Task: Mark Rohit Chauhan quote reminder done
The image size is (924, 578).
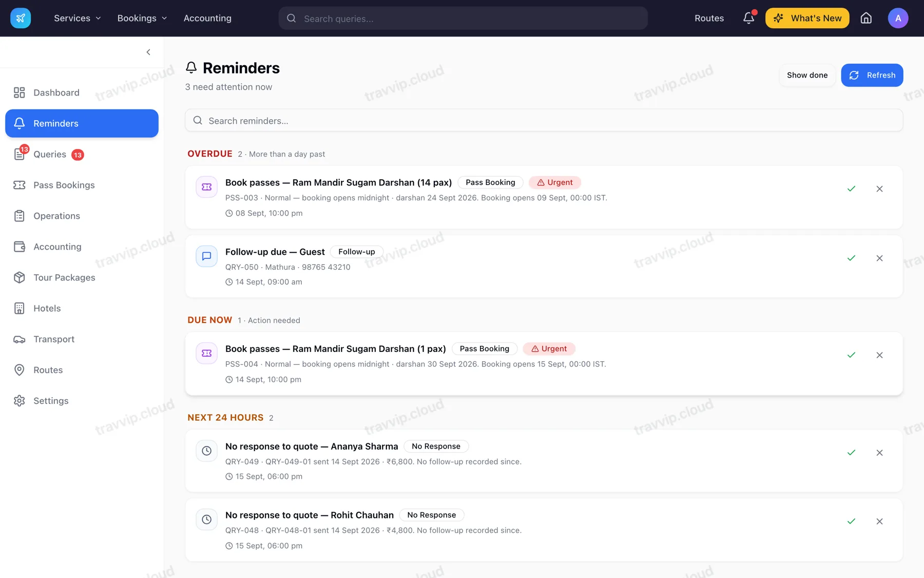Action: click(x=851, y=521)
